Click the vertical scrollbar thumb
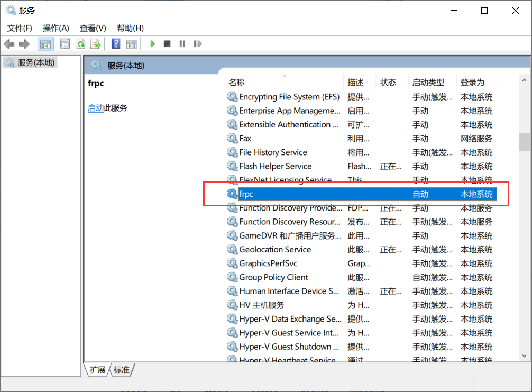 coord(524,142)
